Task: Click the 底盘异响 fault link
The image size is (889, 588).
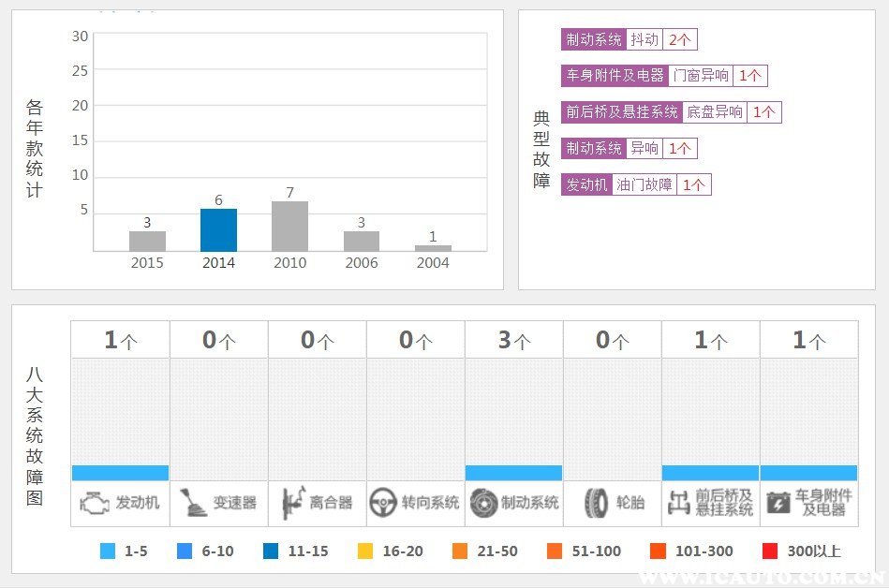Action: coord(715,112)
